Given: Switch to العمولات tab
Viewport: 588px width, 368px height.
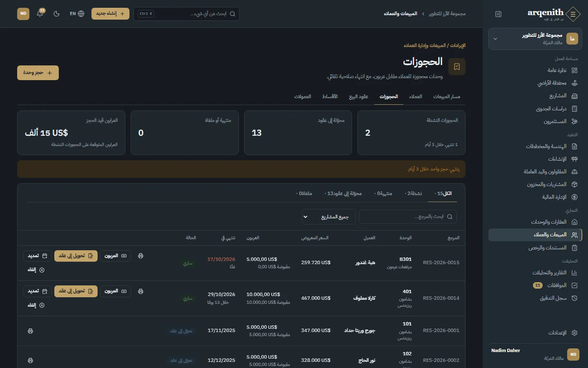Looking at the screenshot, I should click(x=303, y=96).
